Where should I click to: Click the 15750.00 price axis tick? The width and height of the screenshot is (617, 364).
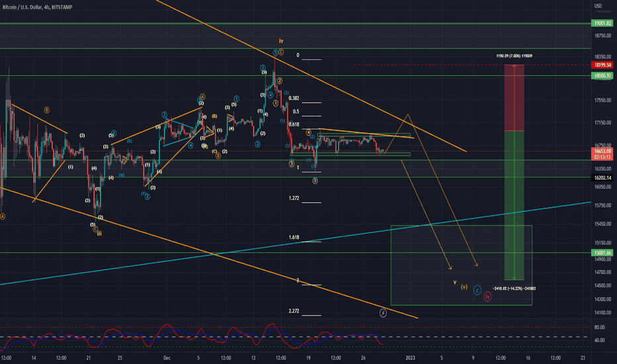602,205
